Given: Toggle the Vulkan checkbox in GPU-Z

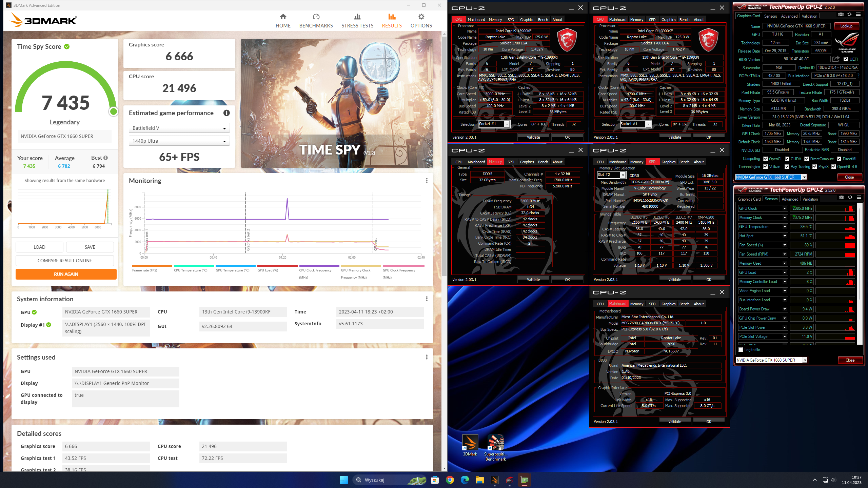Looking at the screenshot, I should (x=765, y=167).
